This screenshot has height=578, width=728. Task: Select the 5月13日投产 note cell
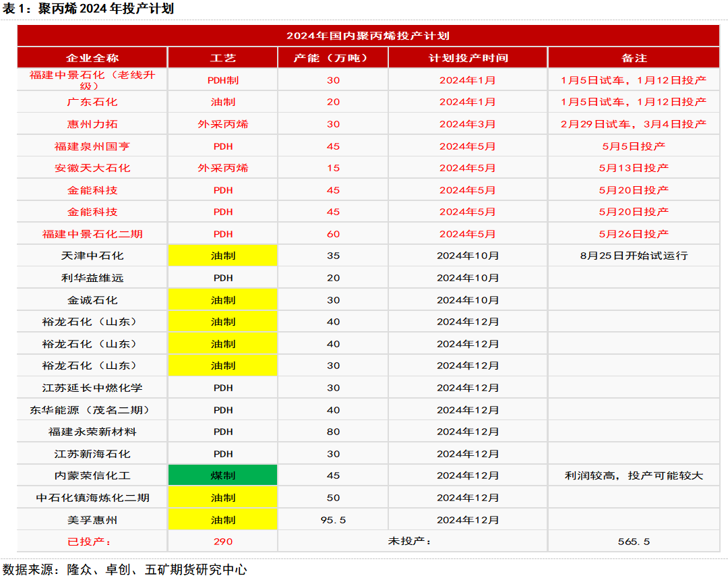634,168
